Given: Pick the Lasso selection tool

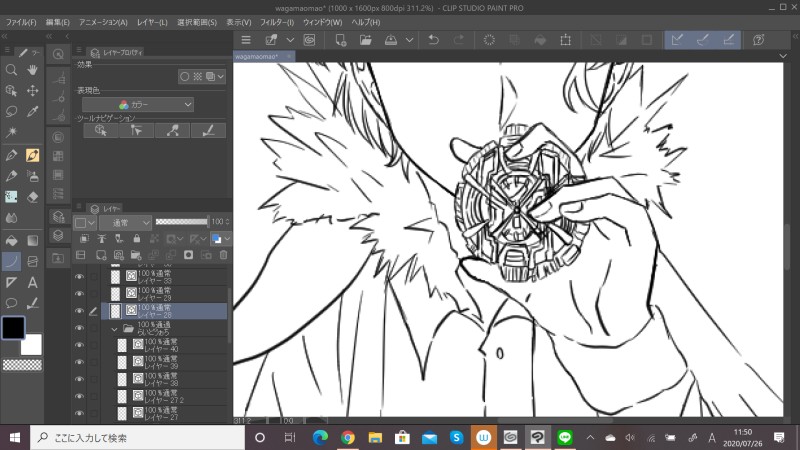Looking at the screenshot, I should point(11,111).
